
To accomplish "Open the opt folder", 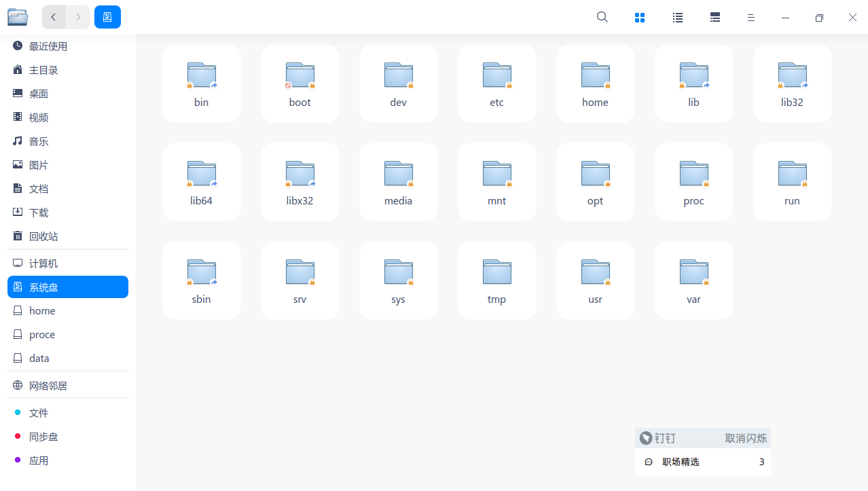I will point(596,182).
